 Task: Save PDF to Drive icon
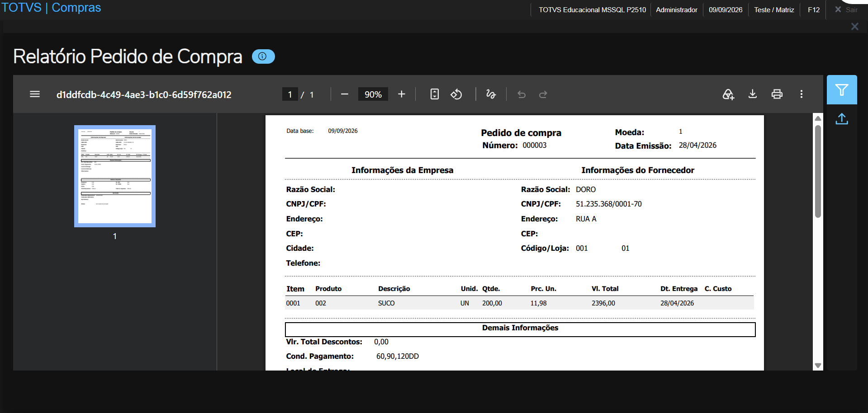coord(728,94)
